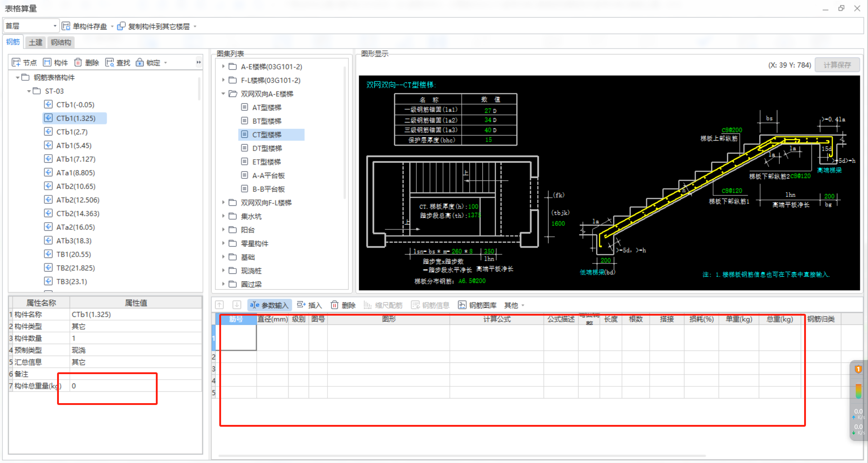The width and height of the screenshot is (868, 463).
Task: Collapse the ST-03 tree node
Action: point(29,91)
